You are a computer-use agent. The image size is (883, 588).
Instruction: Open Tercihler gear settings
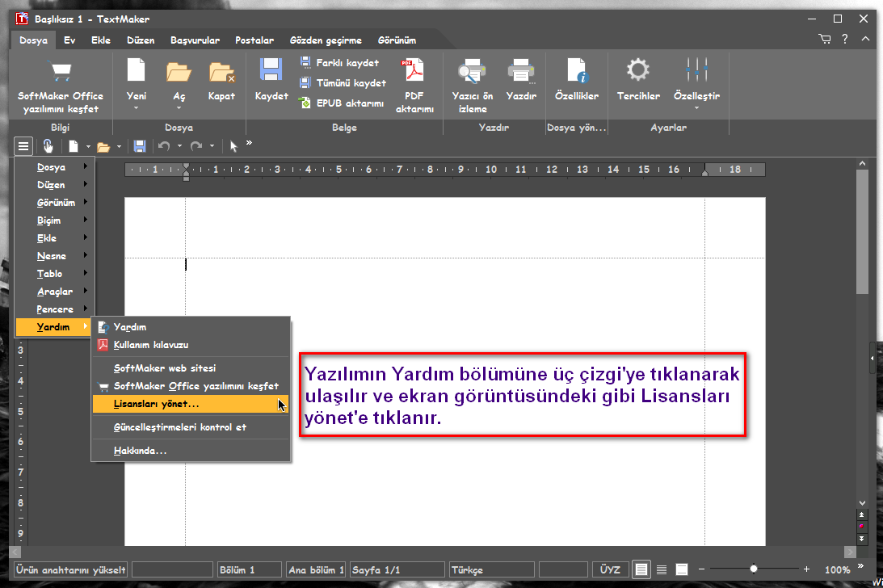coord(638,70)
